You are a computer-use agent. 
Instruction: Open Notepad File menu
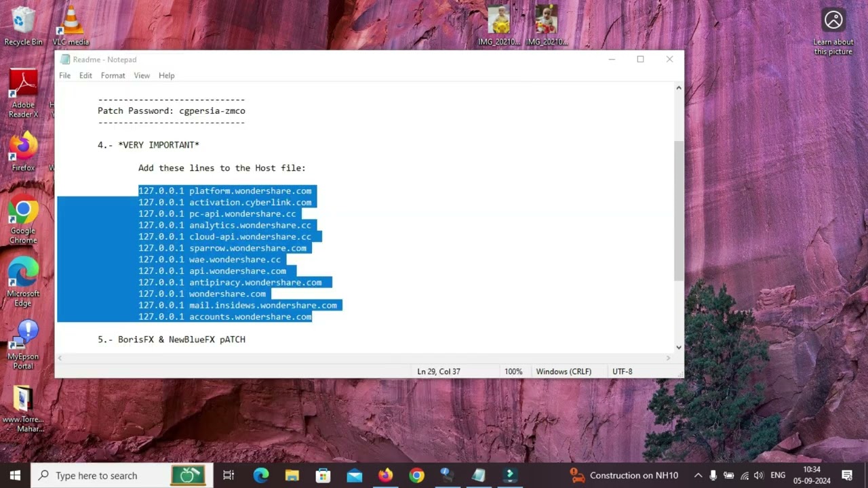click(64, 75)
